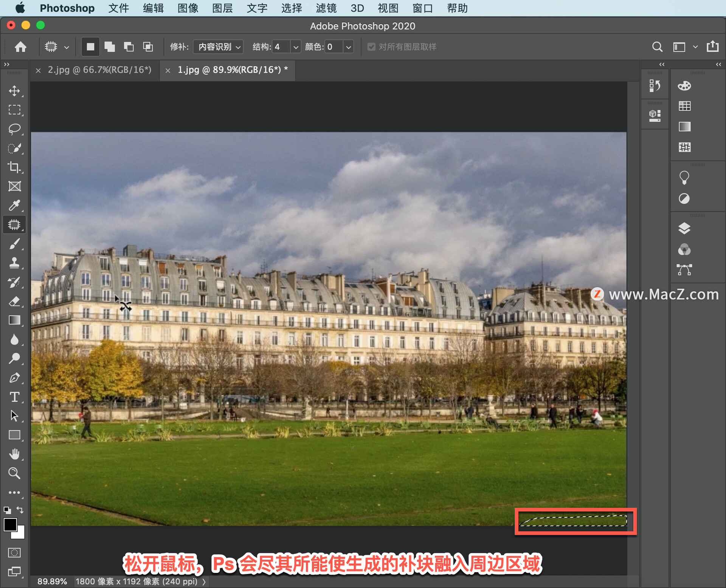Open the Paths panel icon
Viewport: 726px width, 588px height.
pyautogui.click(x=684, y=270)
